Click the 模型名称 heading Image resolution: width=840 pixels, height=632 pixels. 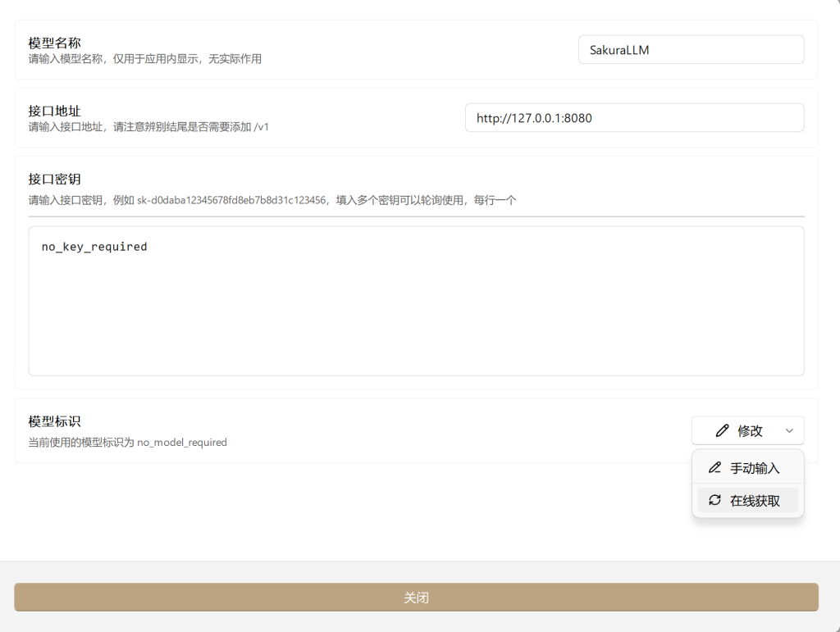(54, 43)
